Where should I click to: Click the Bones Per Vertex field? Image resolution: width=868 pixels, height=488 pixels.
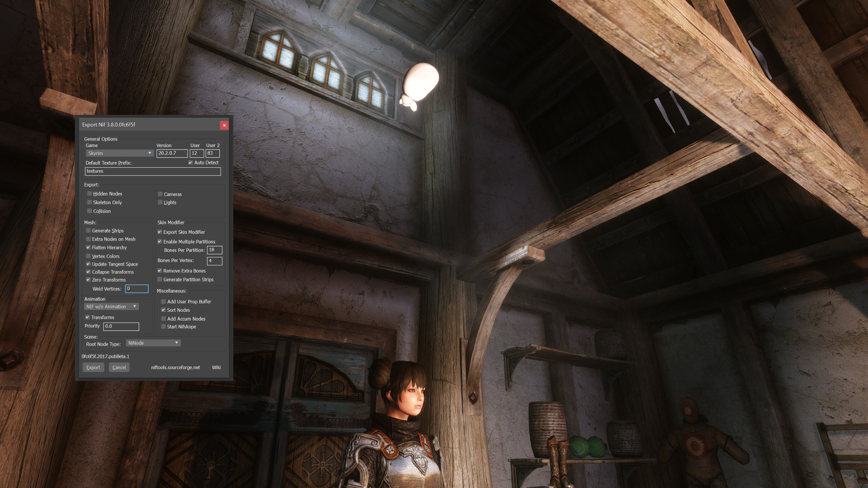click(215, 261)
